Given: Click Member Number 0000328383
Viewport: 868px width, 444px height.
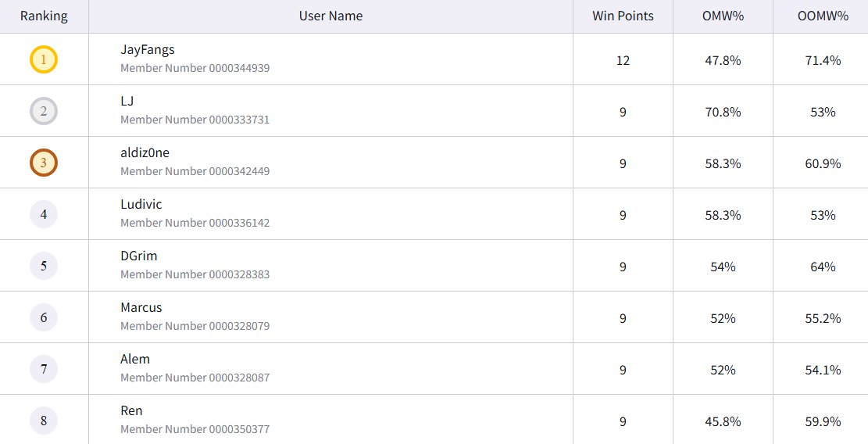Looking at the screenshot, I should pos(195,274).
